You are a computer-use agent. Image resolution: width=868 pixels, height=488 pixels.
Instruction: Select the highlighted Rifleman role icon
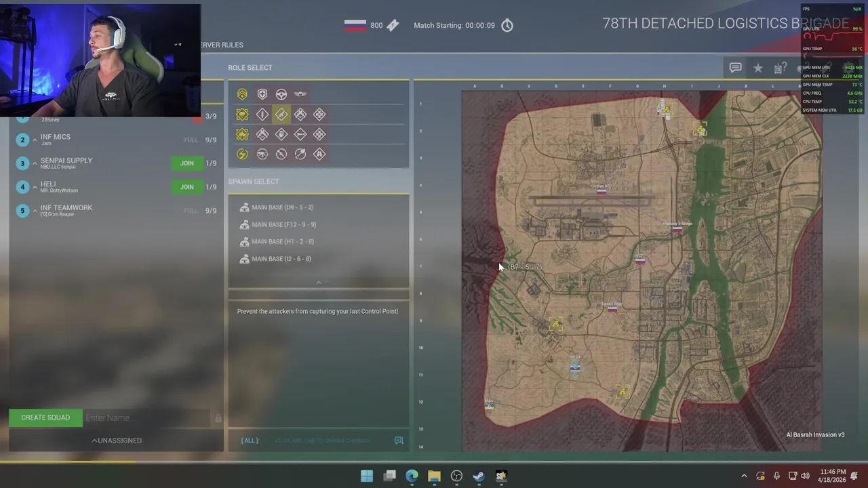tap(281, 114)
